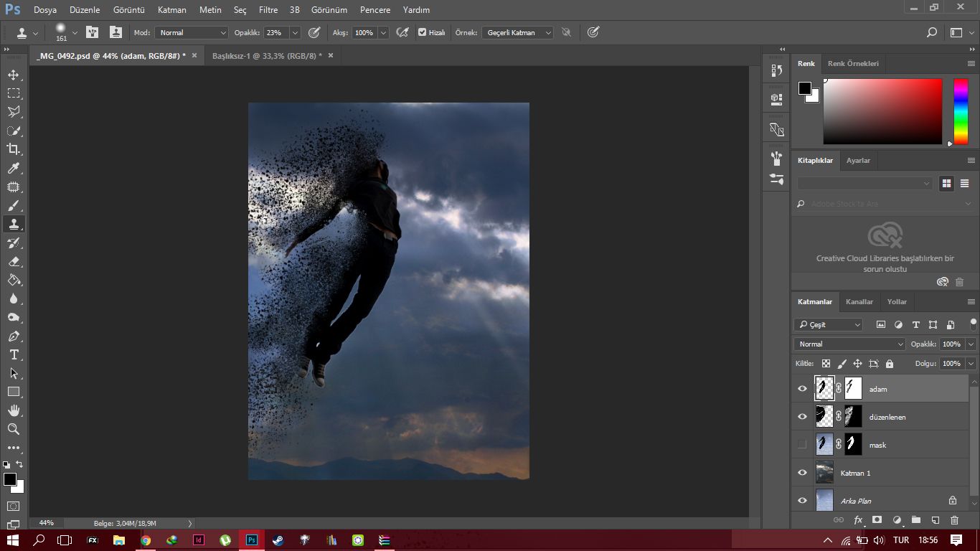Screen dimensions: 980x551
Task: Hide the Katman 1 layer
Action: [803, 473]
